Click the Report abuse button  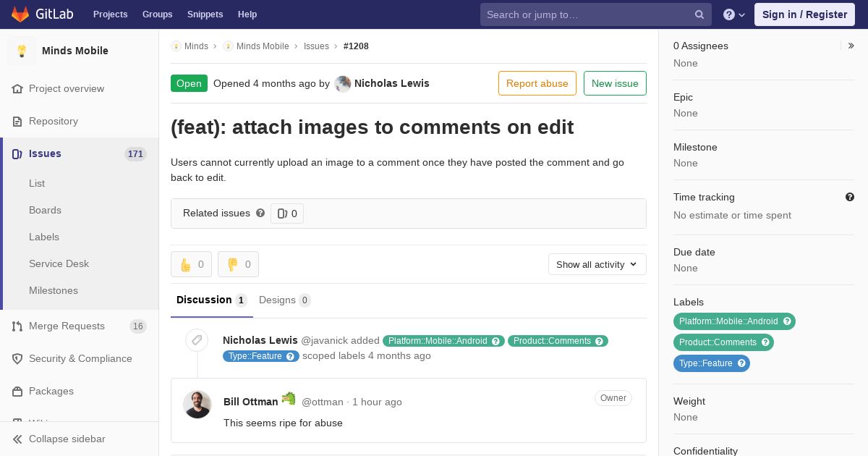[537, 83]
